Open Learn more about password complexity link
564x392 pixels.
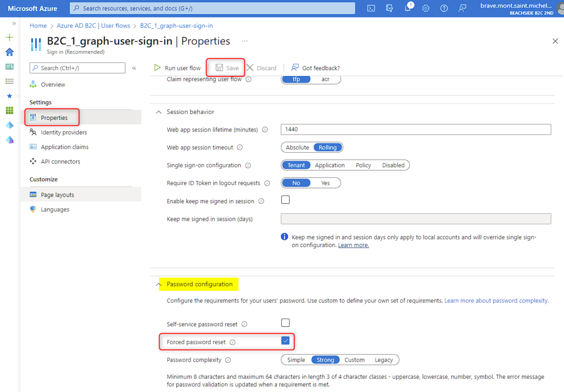(496, 300)
